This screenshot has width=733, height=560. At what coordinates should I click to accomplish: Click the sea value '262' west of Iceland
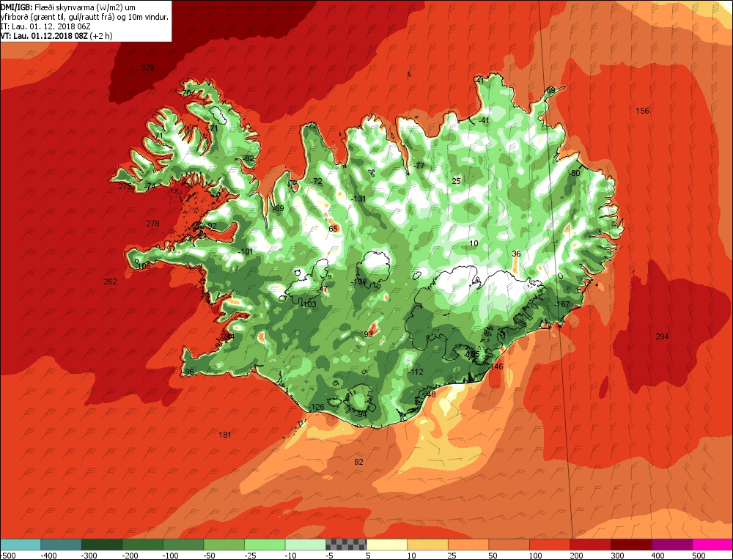click(x=111, y=281)
